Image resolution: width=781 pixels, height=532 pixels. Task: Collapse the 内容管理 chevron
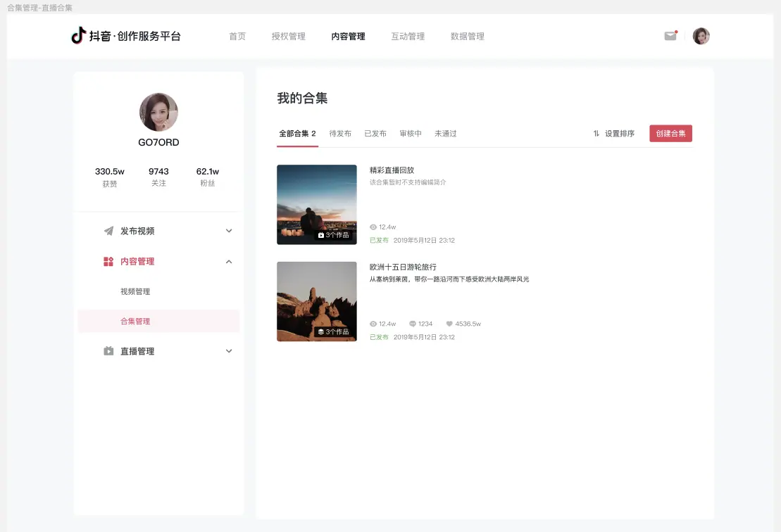point(229,261)
